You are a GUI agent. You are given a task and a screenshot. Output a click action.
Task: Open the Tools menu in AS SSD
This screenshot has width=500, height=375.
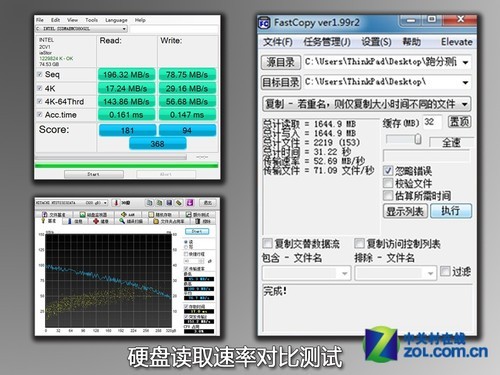pos(91,20)
